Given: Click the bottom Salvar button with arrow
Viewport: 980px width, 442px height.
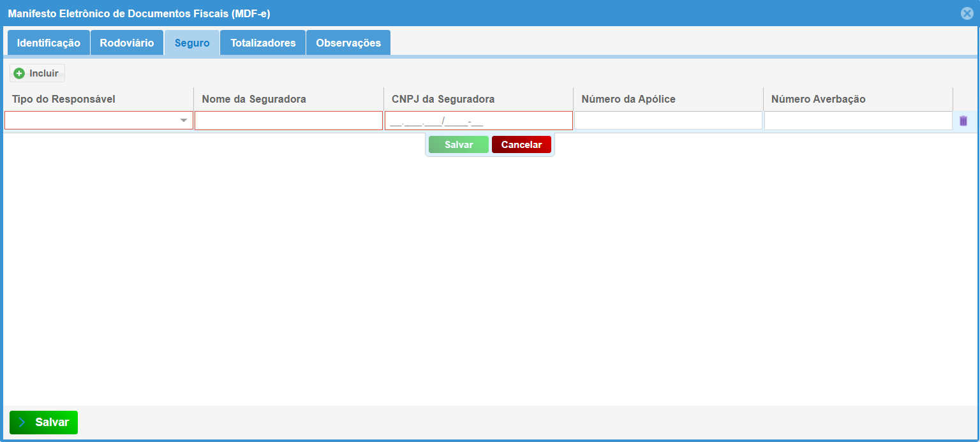Looking at the screenshot, I should pos(43,422).
